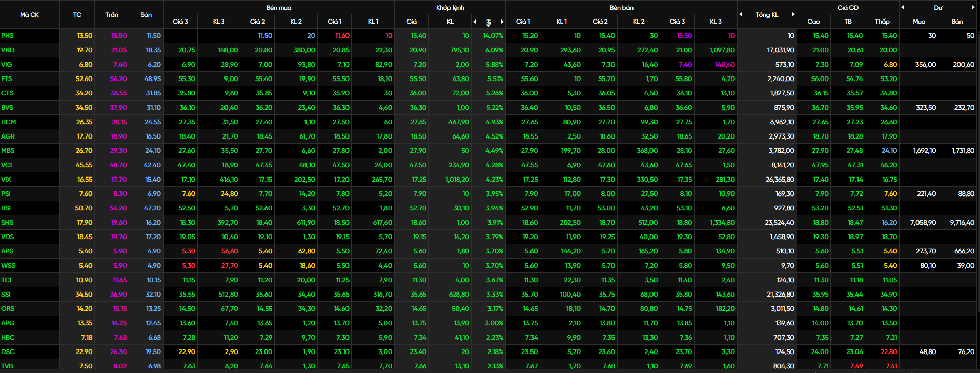Open the SHS stock symbol

(8, 223)
